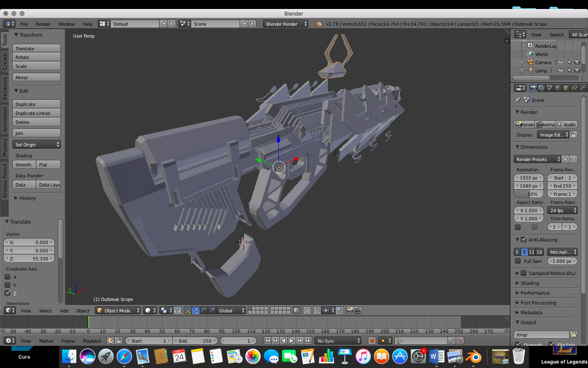Expand the Shading panel
The width and height of the screenshot is (588, 368).
pos(530,283)
